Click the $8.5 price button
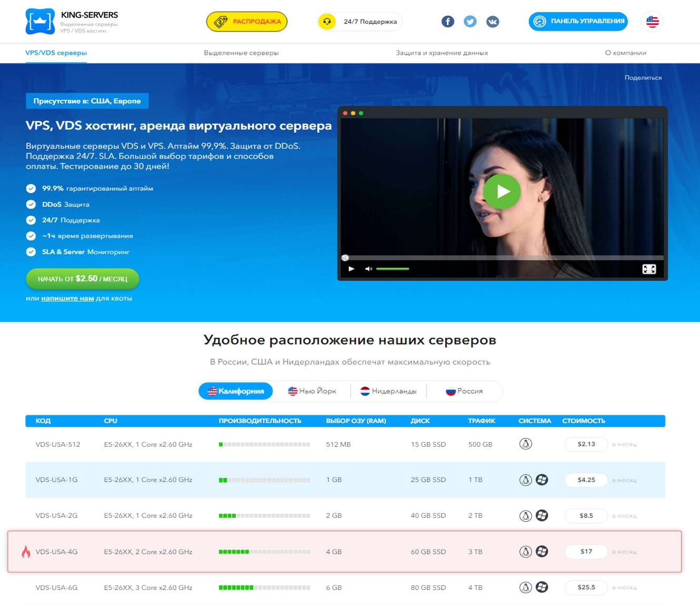The width and height of the screenshot is (700, 605). click(x=586, y=516)
